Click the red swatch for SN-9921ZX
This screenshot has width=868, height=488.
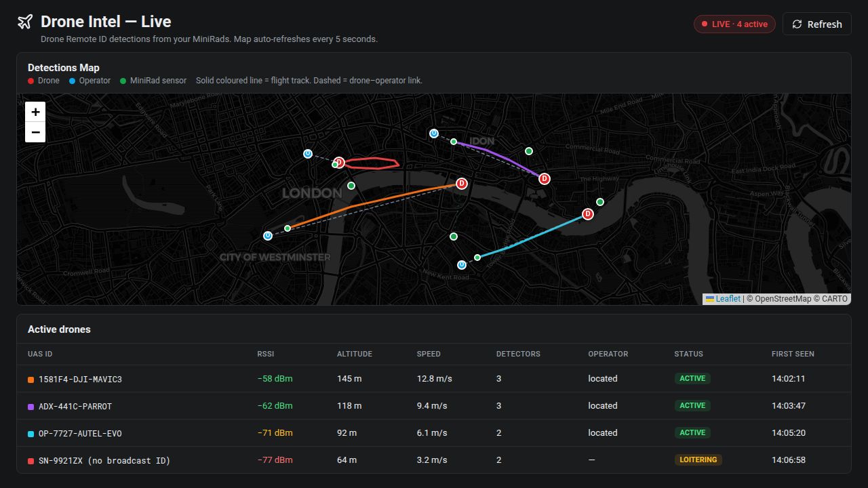tap(31, 461)
